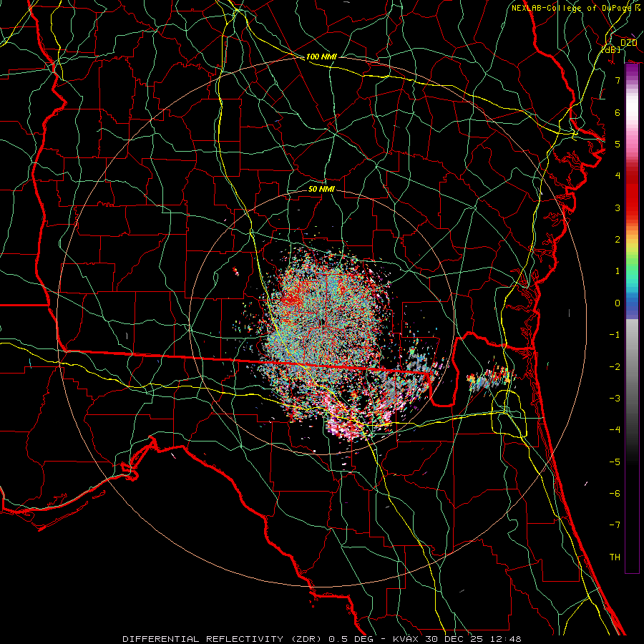Image resolution: width=644 pixels, height=644 pixels.
Task: Click the [dB] units label
Action: 611,49
